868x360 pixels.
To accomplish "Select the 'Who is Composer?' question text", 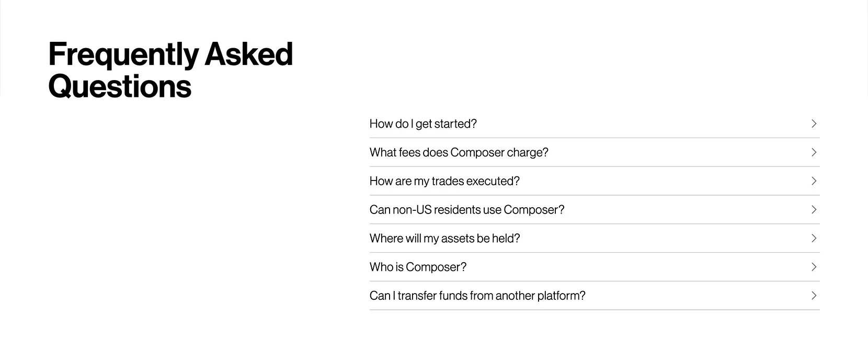I will [418, 267].
